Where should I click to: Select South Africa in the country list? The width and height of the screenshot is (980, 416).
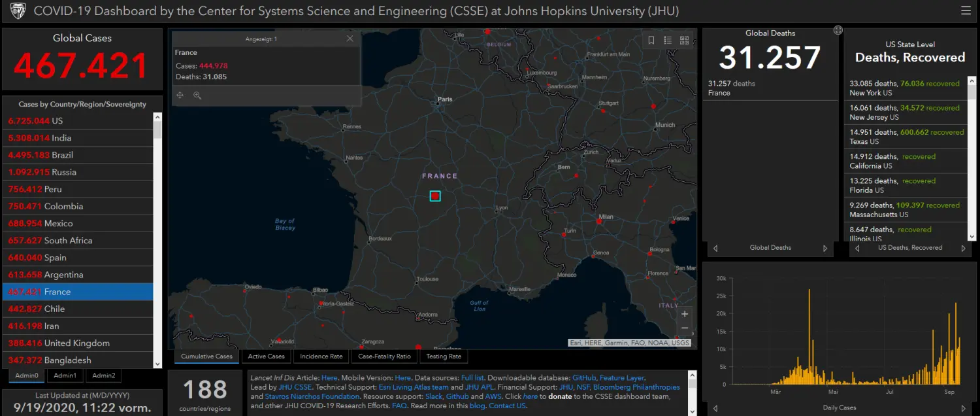(78, 240)
